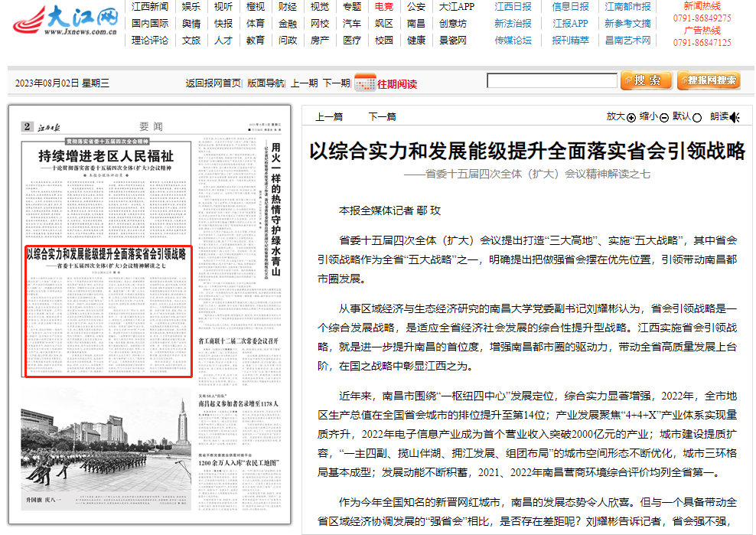The height and width of the screenshot is (535, 756).
Task: Click the 大江网 site logo
Action: (x=66, y=21)
